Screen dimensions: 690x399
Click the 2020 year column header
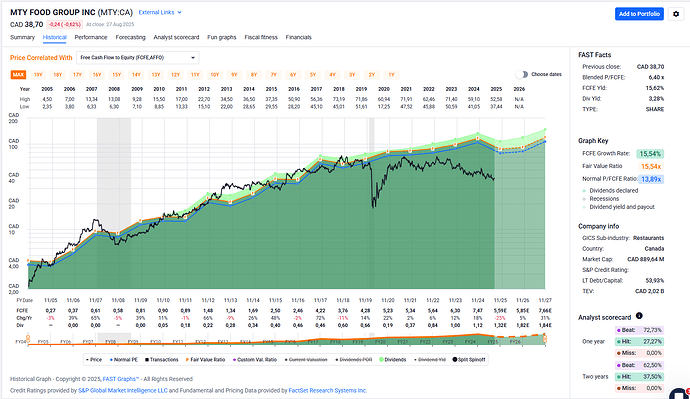coord(384,89)
